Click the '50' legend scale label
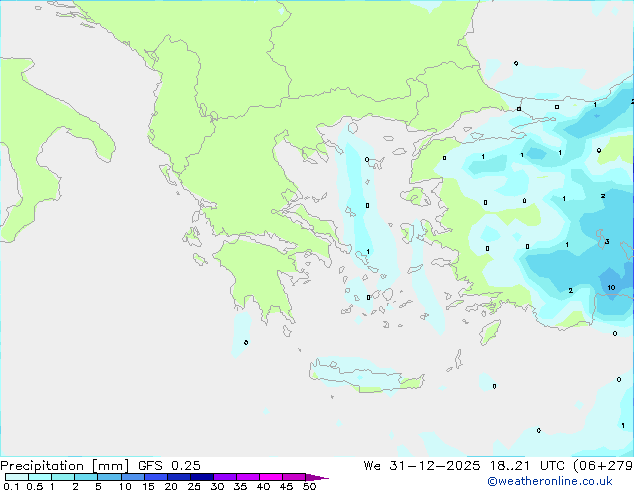Image resolution: width=634 pixels, height=490 pixels. 310,486
